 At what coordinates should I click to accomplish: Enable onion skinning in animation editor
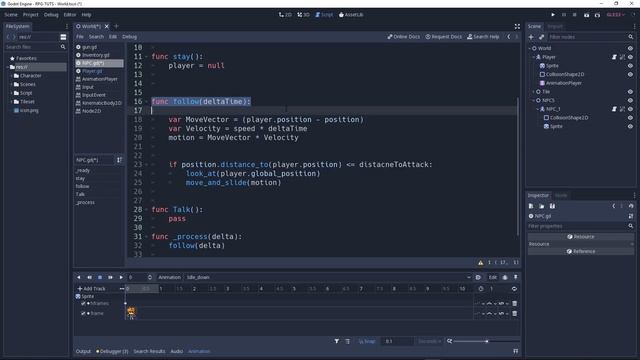pyautogui.click(x=505, y=278)
